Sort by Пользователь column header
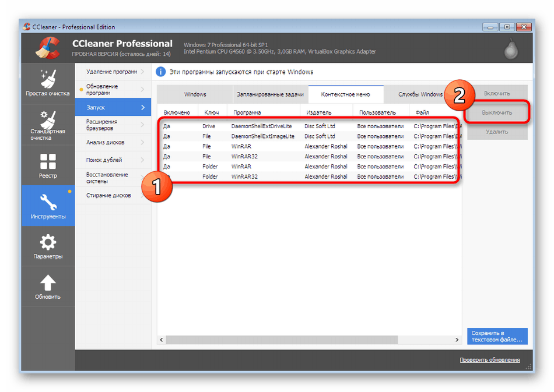Image resolution: width=554 pixels, height=392 pixels. point(381,112)
